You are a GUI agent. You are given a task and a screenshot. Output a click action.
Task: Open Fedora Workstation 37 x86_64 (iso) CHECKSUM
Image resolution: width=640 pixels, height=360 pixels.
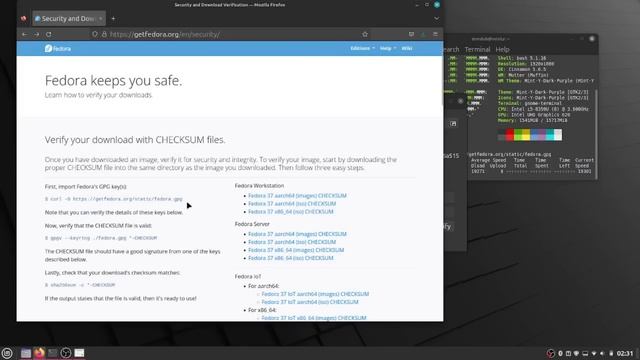(291, 211)
